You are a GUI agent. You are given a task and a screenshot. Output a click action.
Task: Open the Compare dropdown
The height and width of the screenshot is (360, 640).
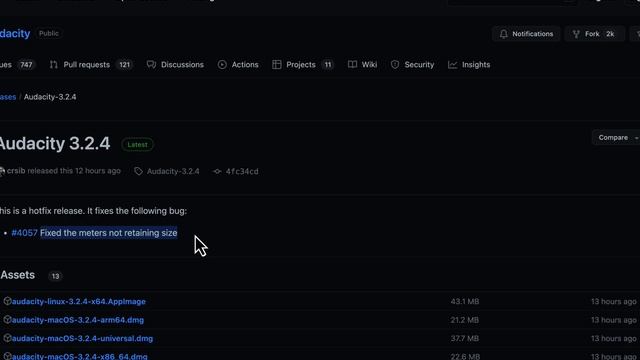pyautogui.click(x=616, y=138)
